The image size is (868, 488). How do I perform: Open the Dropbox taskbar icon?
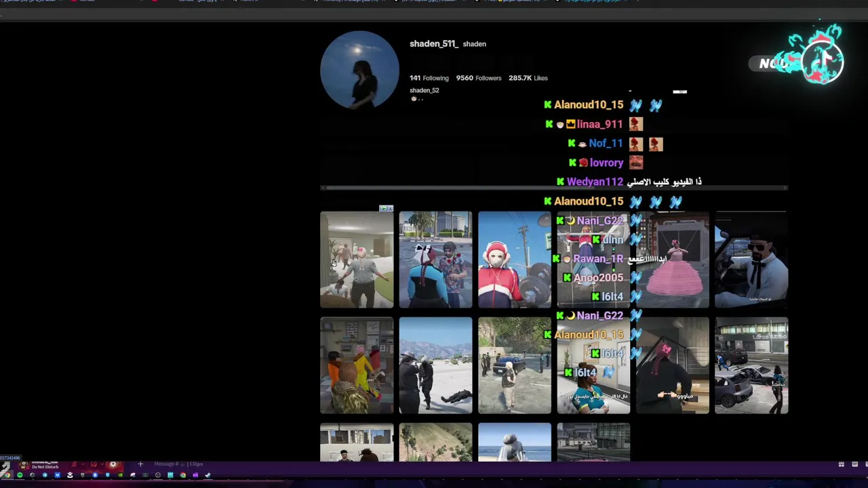point(58,475)
